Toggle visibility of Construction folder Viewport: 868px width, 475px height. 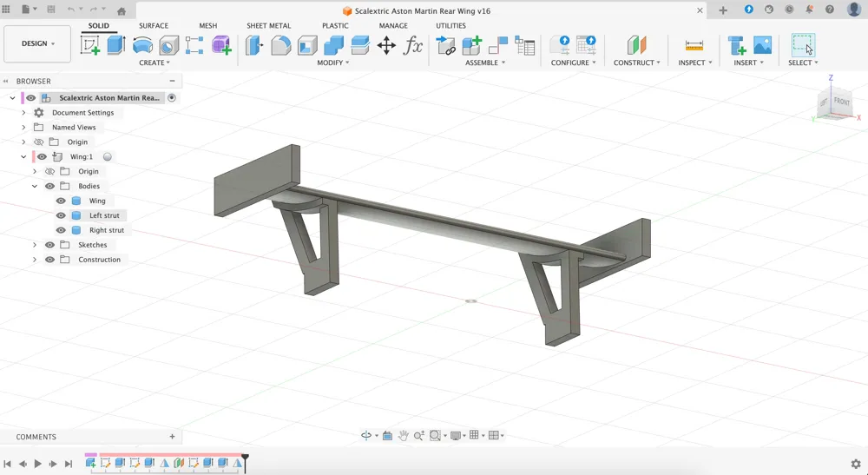pyautogui.click(x=49, y=260)
